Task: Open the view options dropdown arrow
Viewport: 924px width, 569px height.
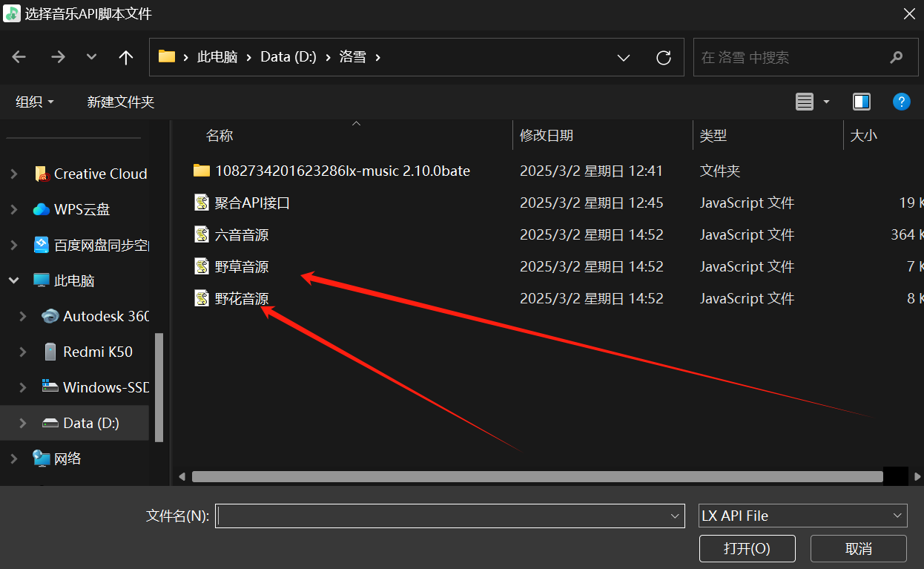Action: (x=826, y=102)
